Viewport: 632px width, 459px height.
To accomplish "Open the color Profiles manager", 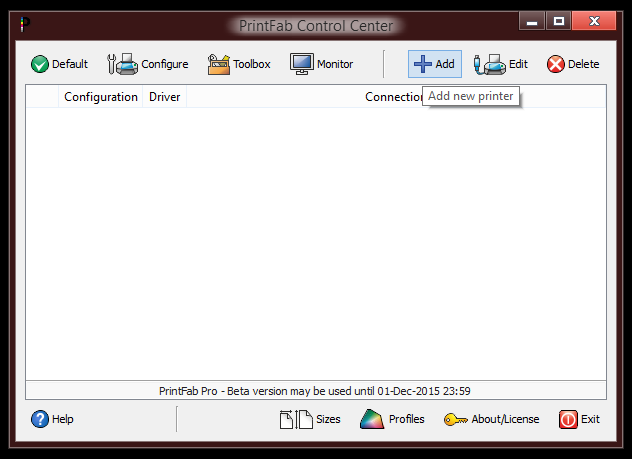I will tap(392, 419).
